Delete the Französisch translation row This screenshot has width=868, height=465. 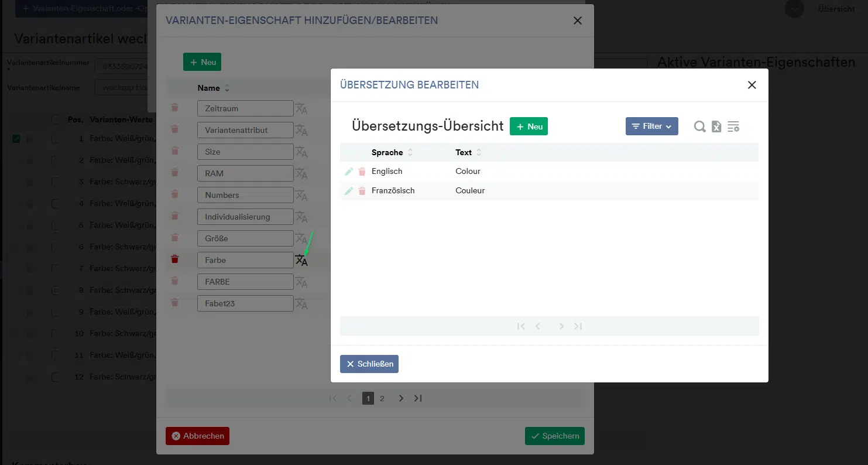coord(362,191)
